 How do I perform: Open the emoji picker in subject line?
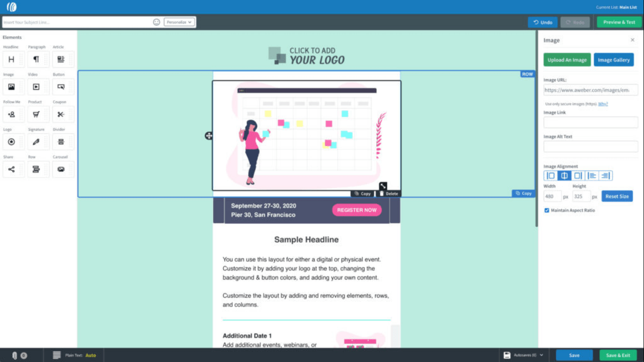(157, 22)
